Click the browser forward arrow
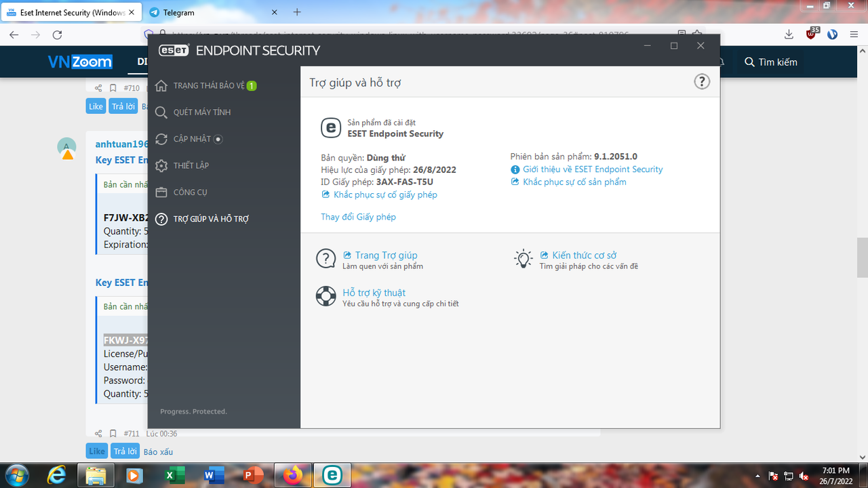 click(x=35, y=35)
